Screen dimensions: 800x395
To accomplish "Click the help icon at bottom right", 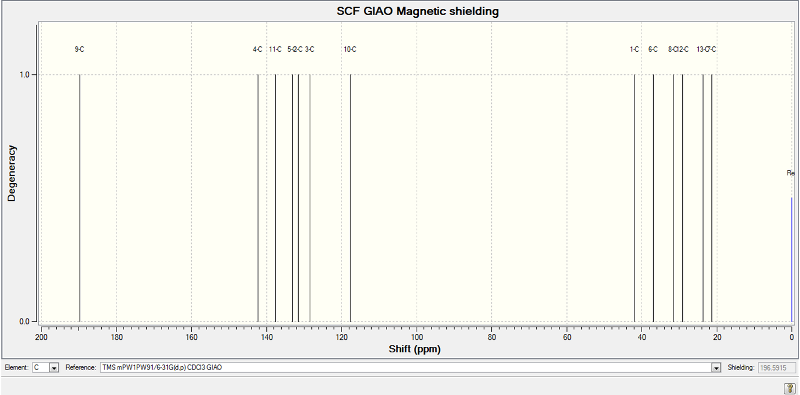I will point(789,388).
